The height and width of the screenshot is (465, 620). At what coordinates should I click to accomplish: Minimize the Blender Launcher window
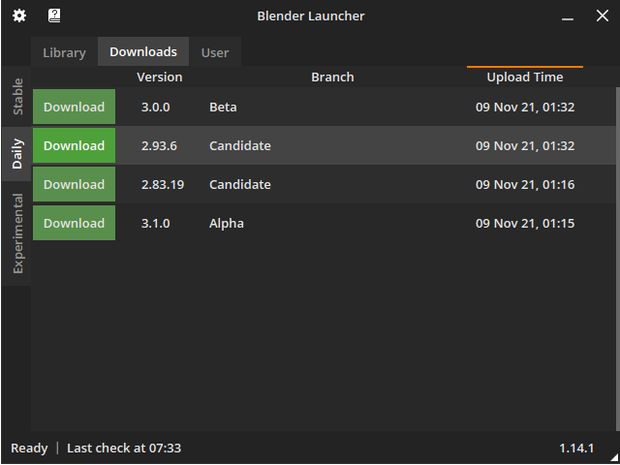tap(567, 16)
